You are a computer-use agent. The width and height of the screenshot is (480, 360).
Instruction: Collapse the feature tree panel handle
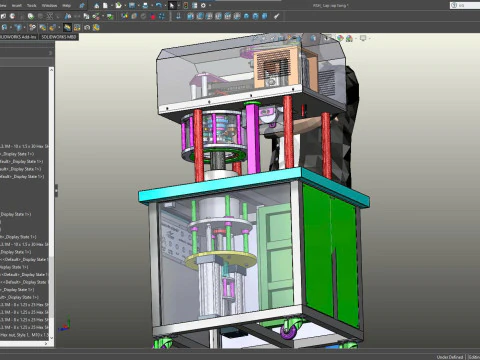pos(56,191)
